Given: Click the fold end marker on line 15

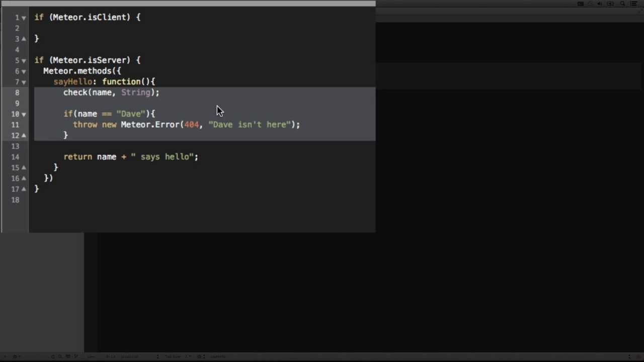Looking at the screenshot, I should (x=24, y=167).
